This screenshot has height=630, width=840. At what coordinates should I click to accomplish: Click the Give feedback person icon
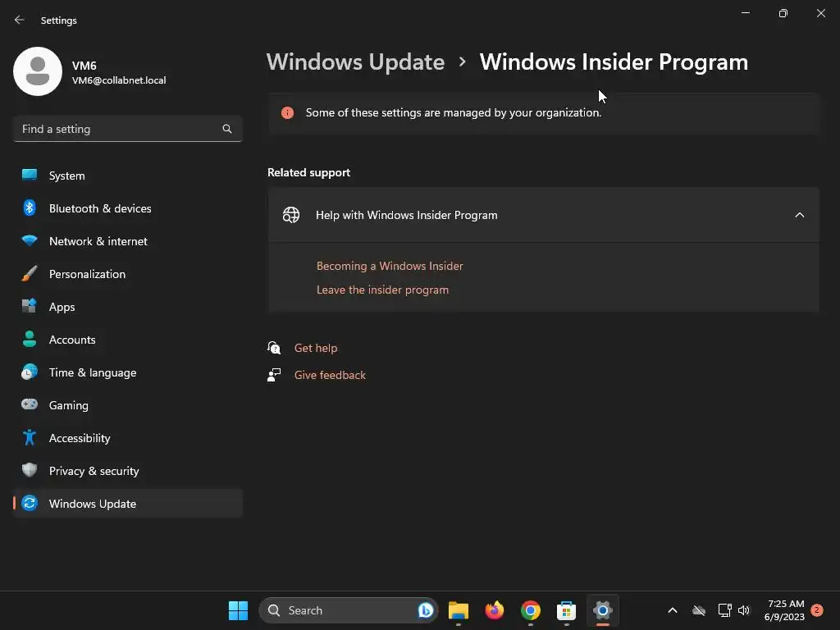coord(274,374)
